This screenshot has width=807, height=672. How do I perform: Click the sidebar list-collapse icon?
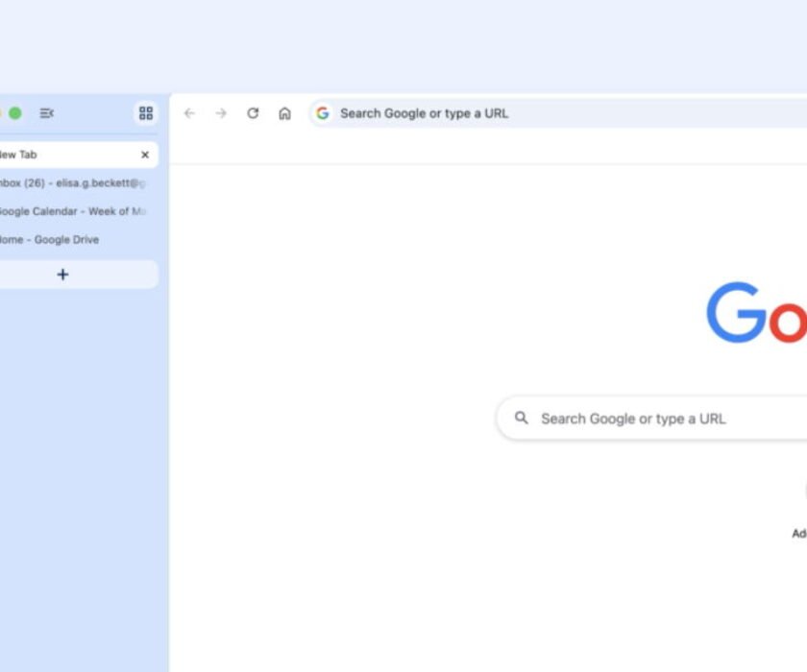pyautogui.click(x=46, y=112)
